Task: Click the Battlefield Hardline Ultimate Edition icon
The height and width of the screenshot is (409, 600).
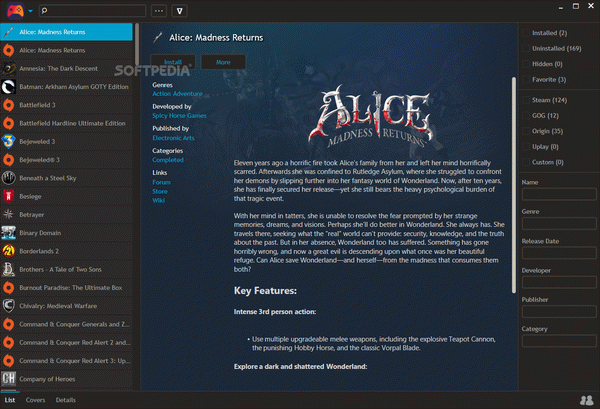Action: coord(8,123)
